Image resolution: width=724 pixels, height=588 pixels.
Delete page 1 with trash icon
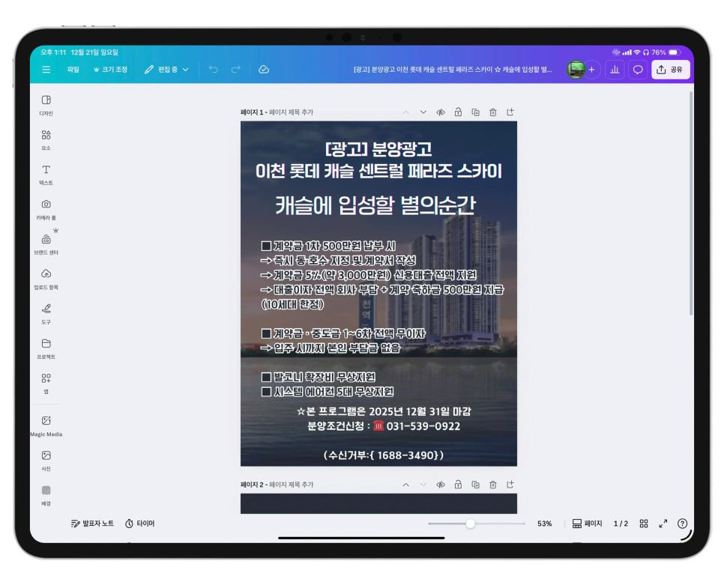pyautogui.click(x=493, y=112)
